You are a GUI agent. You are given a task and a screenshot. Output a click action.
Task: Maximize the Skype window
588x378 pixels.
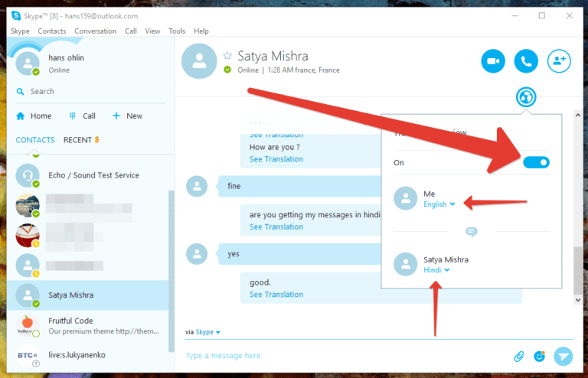[x=542, y=16]
